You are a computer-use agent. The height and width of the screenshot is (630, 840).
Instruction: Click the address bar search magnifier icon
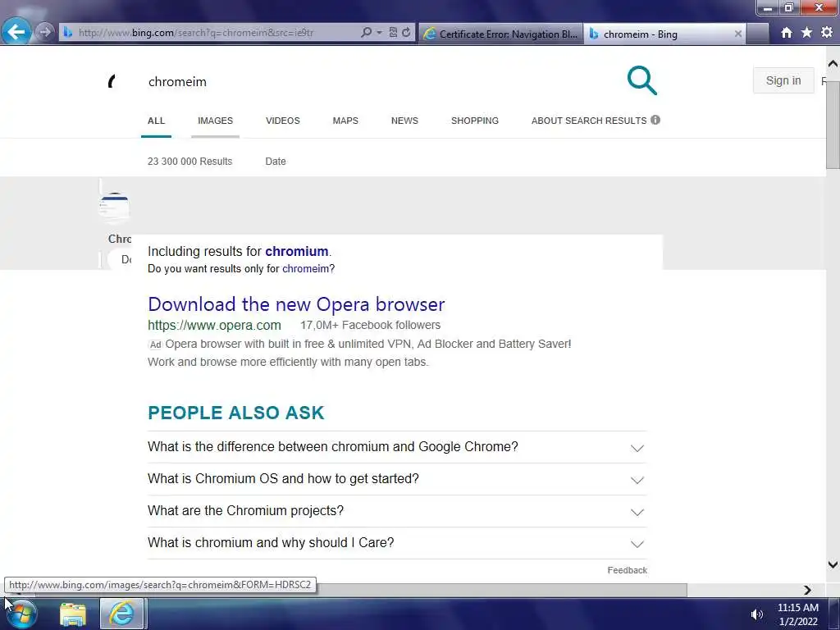[366, 33]
